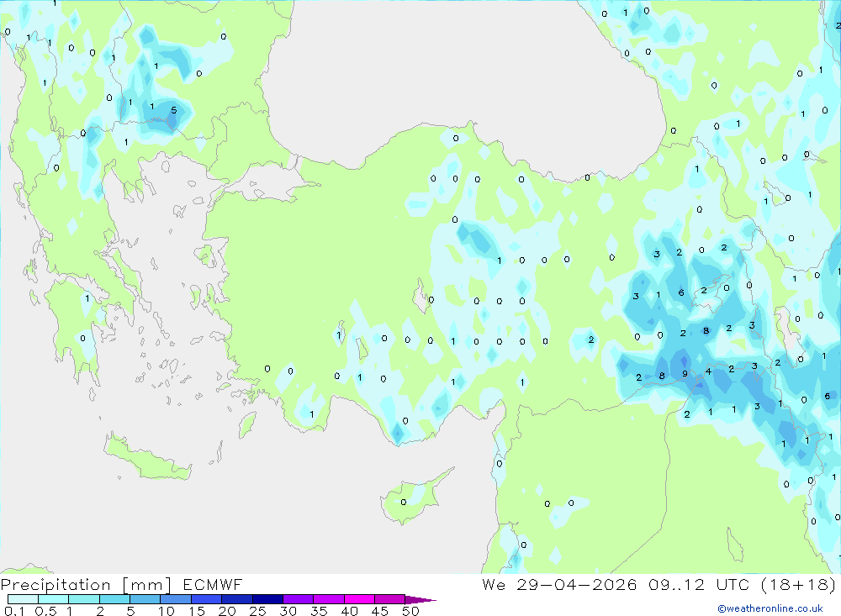Pick the 10–15 mm legend swatch
This screenshot has height=616, width=841.
click(176, 599)
